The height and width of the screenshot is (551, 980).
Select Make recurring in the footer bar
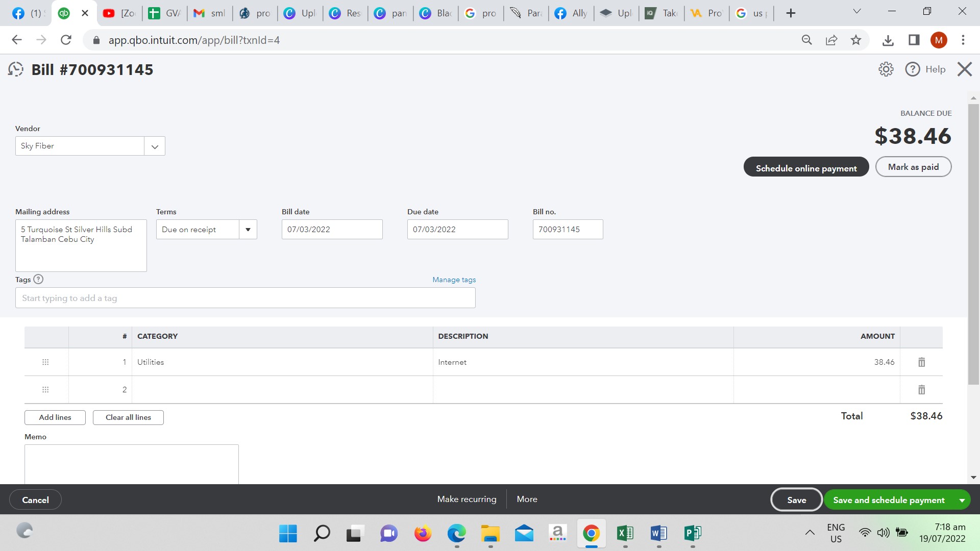point(467,499)
